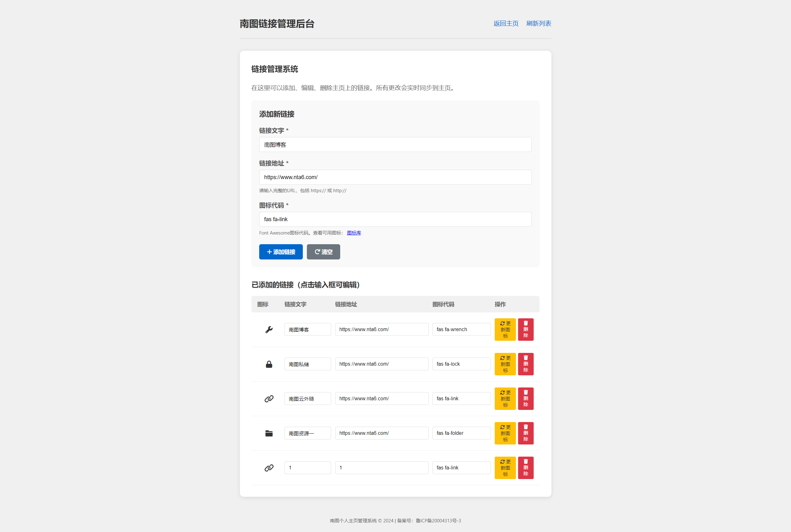Click the trash delete button for 南图博客
Screen dimensions: 791x532
click(525, 329)
